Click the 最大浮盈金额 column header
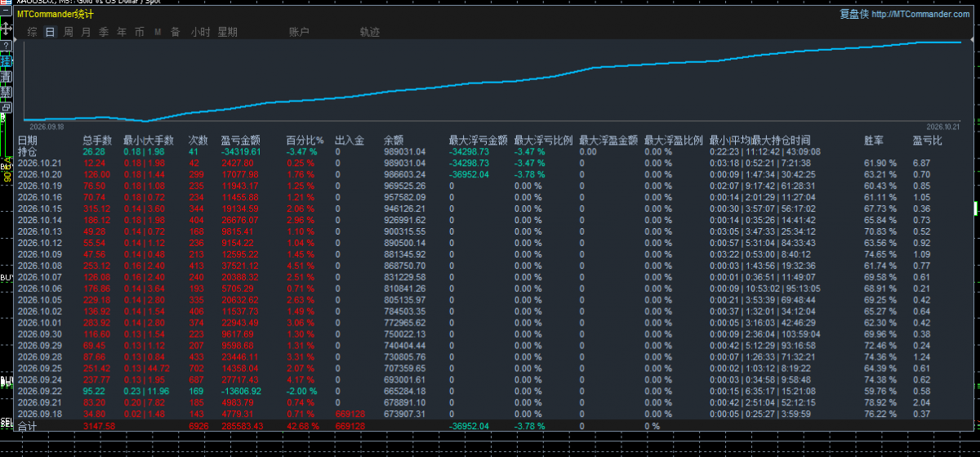 [609, 140]
